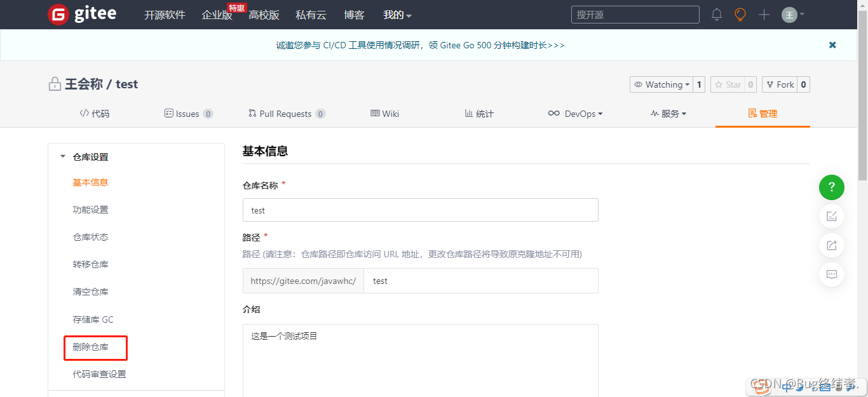Click the lock icon beside the repository name
The width and height of the screenshot is (868, 397).
[x=55, y=84]
